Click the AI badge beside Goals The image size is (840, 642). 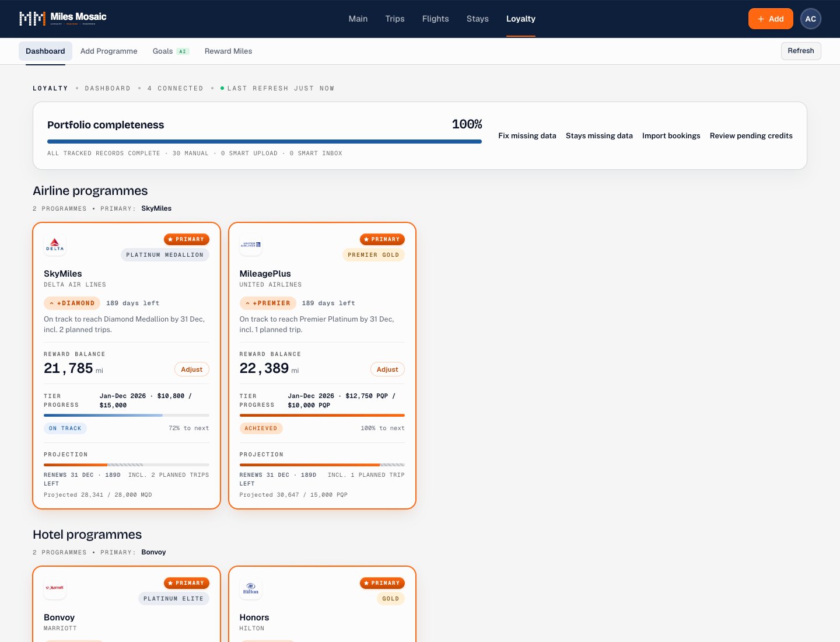click(x=183, y=51)
